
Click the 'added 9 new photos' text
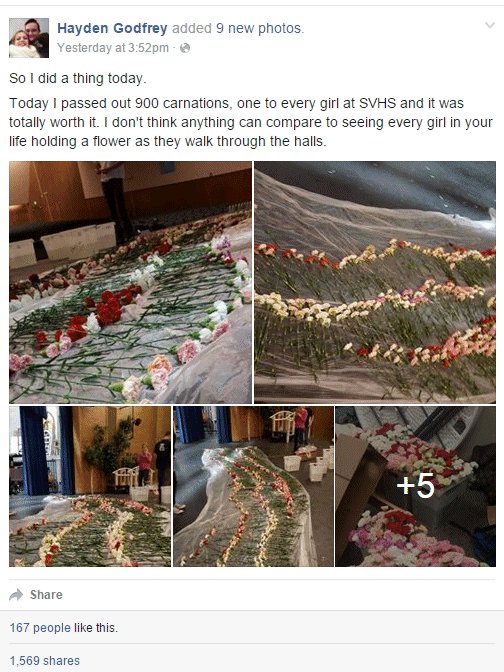coord(238,28)
